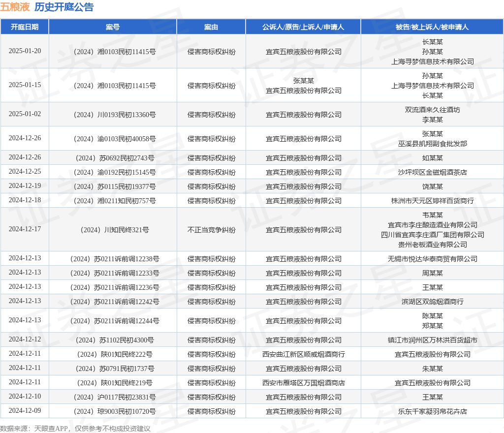Click case number (2024)苏1102民初4300号

(x=115, y=340)
